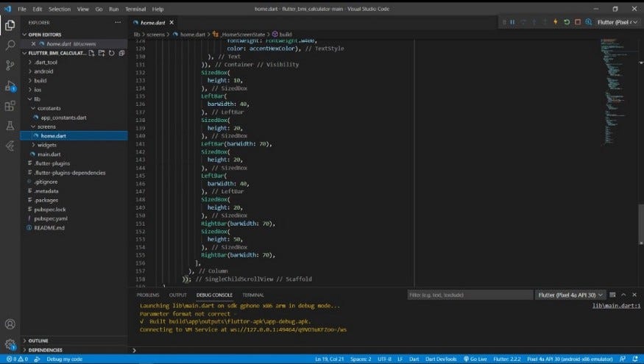Clear the debug console output icon

point(612,295)
